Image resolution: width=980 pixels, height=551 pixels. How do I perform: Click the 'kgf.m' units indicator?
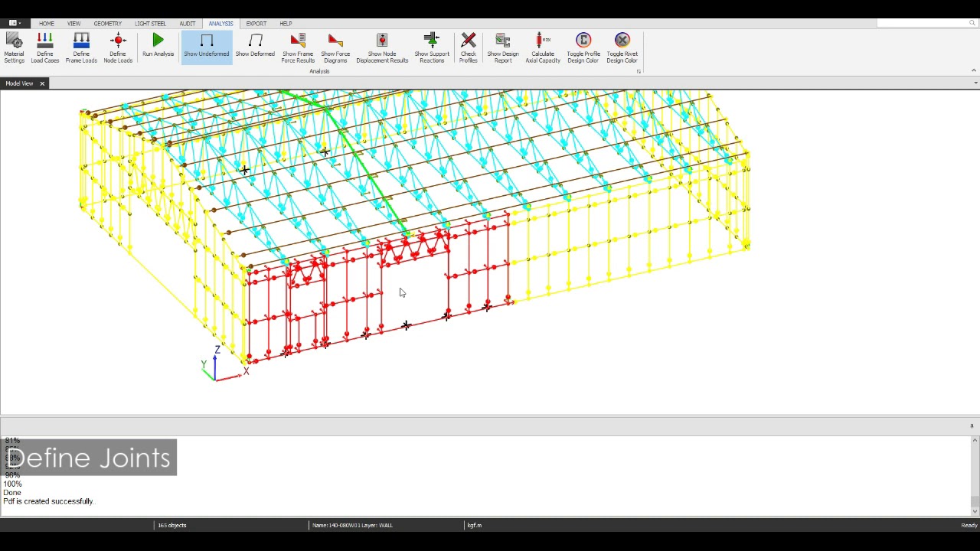tap(475, 525)
